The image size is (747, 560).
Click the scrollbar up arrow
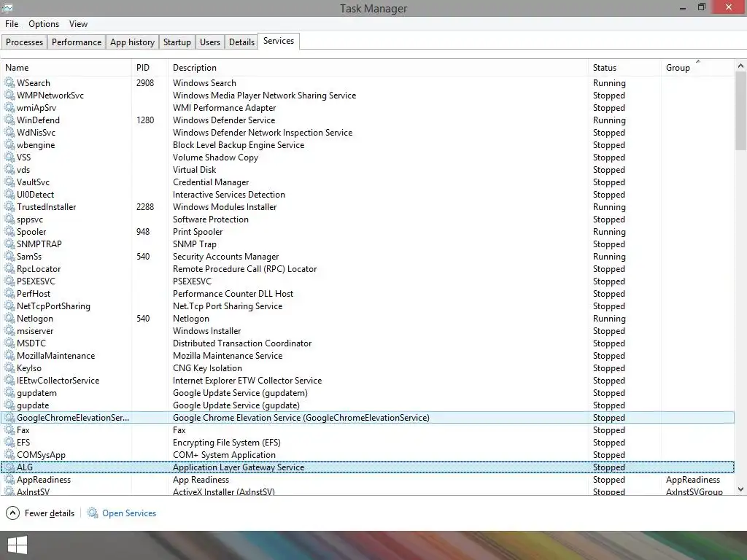[x=740, y=66]
